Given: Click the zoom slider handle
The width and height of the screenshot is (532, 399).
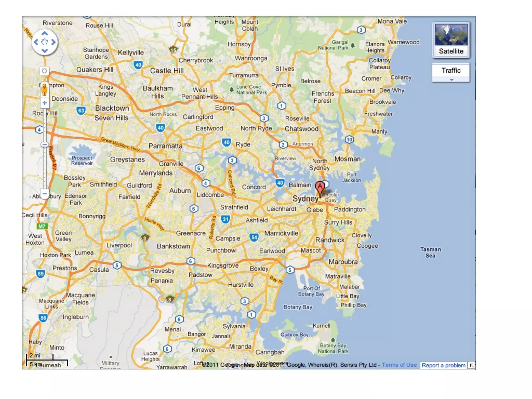Looking at the screenshot, I should point(45,144).
